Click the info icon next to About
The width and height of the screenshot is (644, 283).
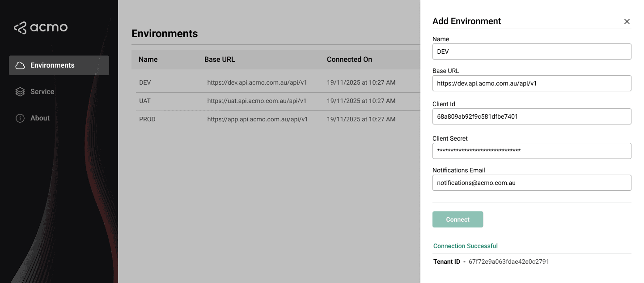pyautogui.click(x=20, y=118)
